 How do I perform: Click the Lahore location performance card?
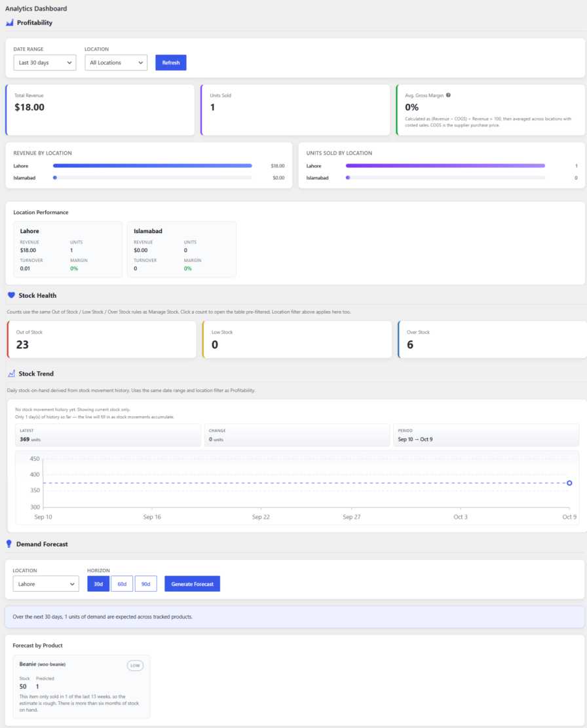tap(68, 249)
